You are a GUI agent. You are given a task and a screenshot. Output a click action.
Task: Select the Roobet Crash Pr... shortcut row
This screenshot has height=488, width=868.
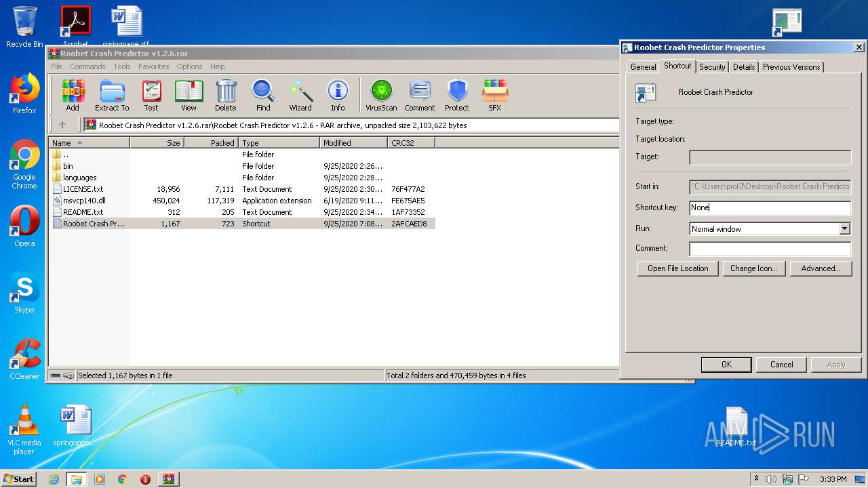(x=241, y=224)
